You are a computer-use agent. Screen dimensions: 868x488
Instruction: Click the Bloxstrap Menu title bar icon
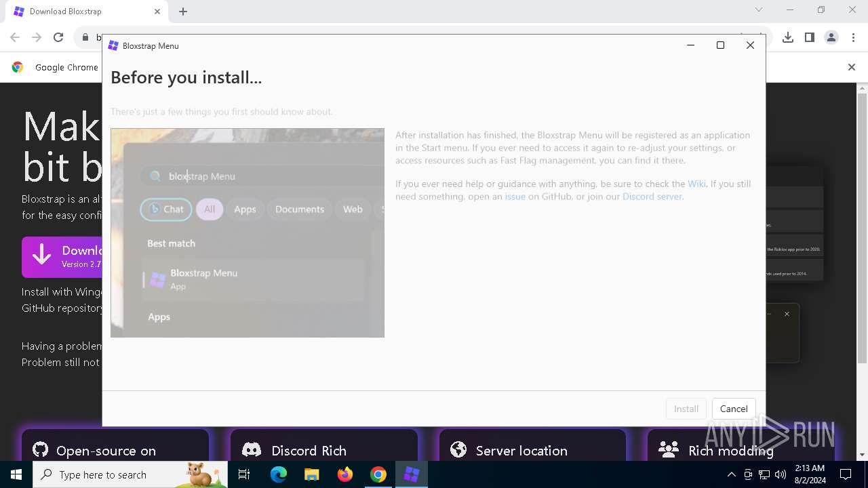click(x=113, y=46)
